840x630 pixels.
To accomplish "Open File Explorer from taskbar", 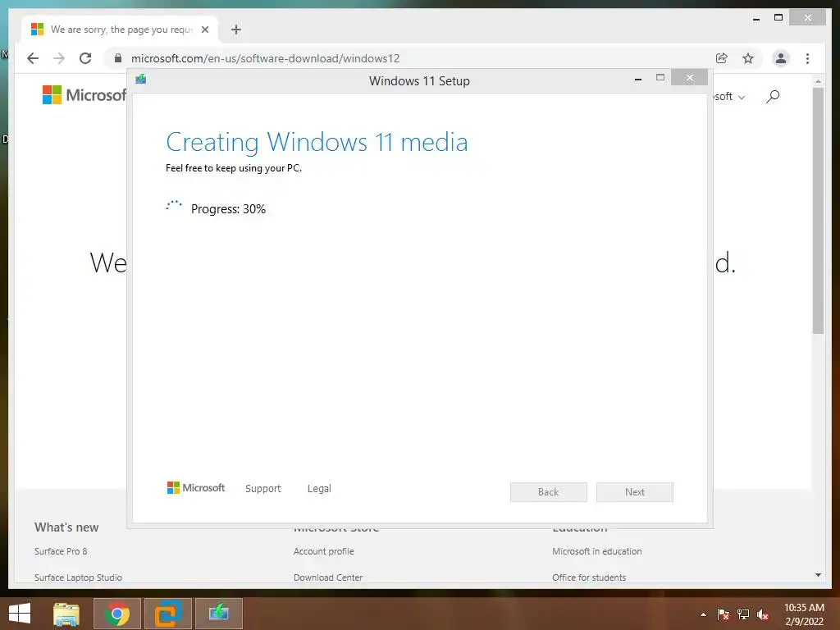I will click(66, 614).
